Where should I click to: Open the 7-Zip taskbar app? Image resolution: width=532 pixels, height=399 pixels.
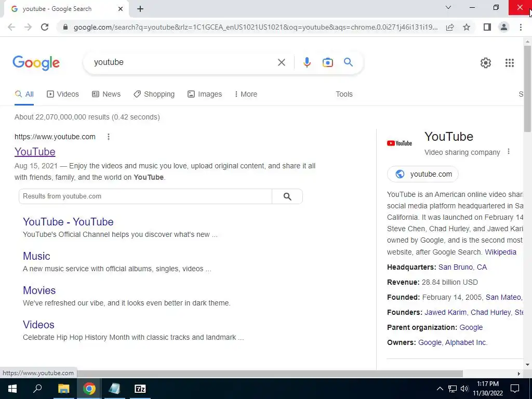click(140, 389)
